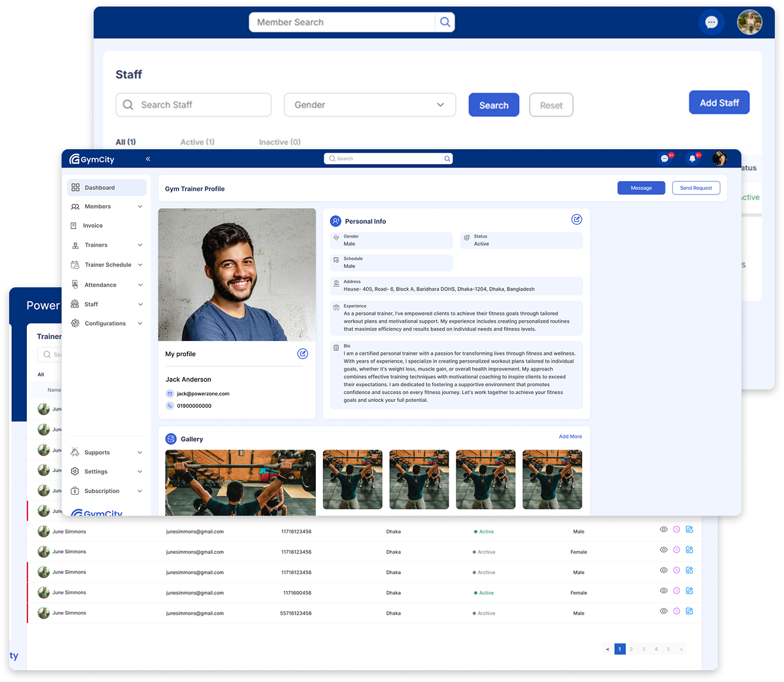View the row with phone 55716123456 via the eye icon
The height and width of the screenshot is (682, 784).
pos(663,611)
